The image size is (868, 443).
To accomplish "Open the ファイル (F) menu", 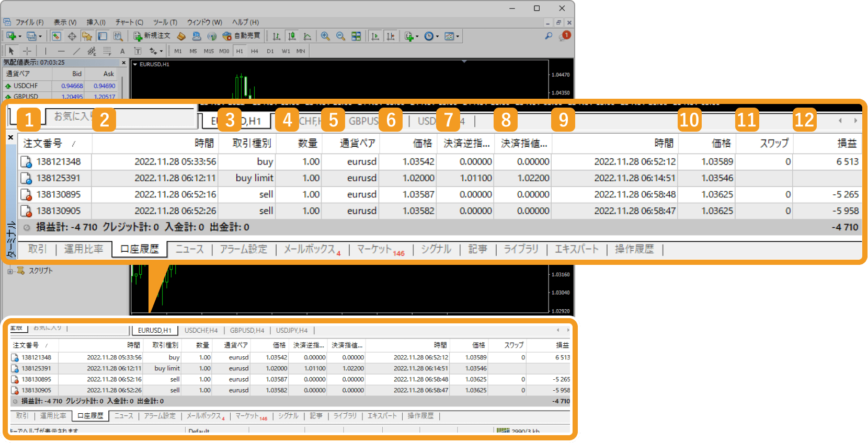I will click(29, 22).
